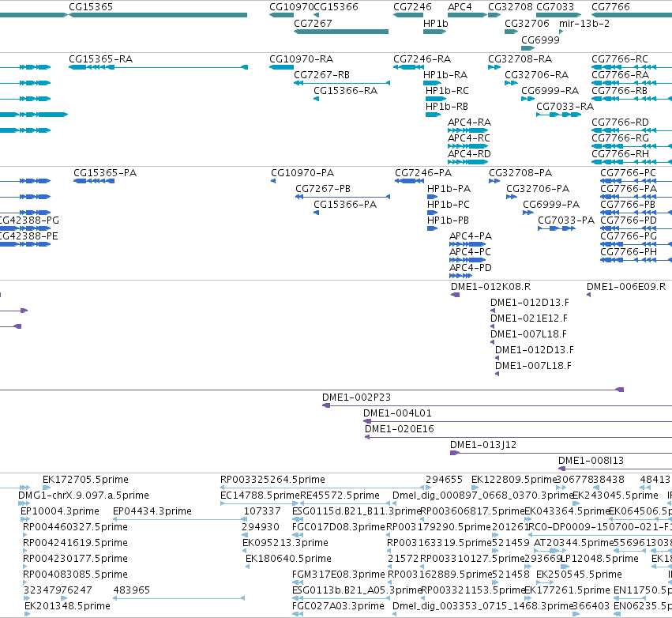
Task: Click the AT20344.5prime label
Action: (574, 543)
